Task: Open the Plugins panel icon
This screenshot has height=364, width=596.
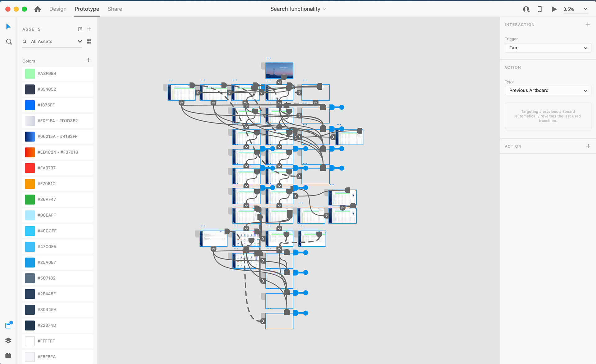Action: 8,355
